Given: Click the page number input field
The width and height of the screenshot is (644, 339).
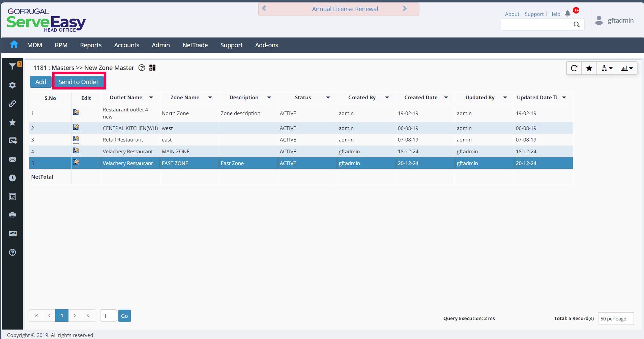Looking at the screenshot, I should click(108, 316).
